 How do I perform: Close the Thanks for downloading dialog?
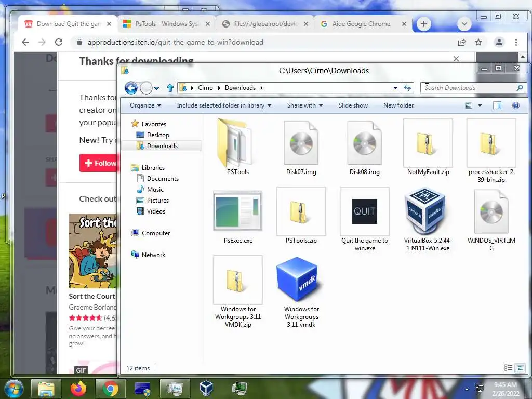[456, 59]
